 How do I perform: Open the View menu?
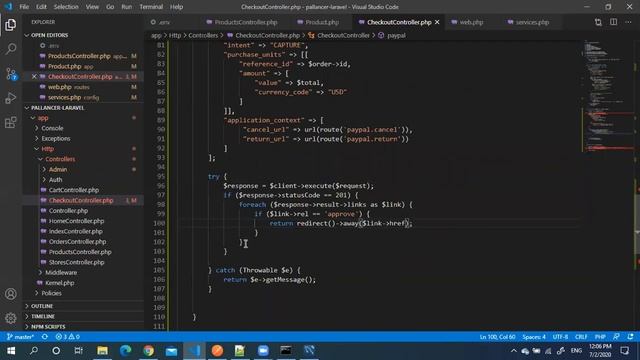pyautogui.click(x=92, y=7)
